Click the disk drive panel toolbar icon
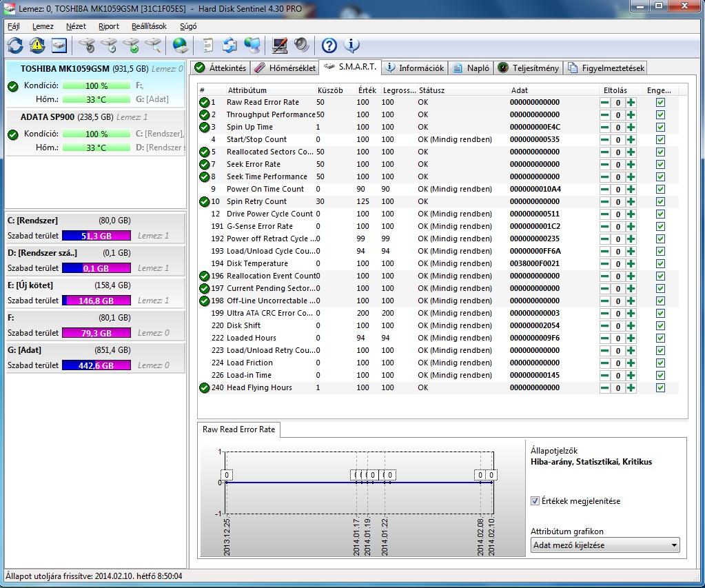Viewport: 705px width, 588px height. point(59,45)
